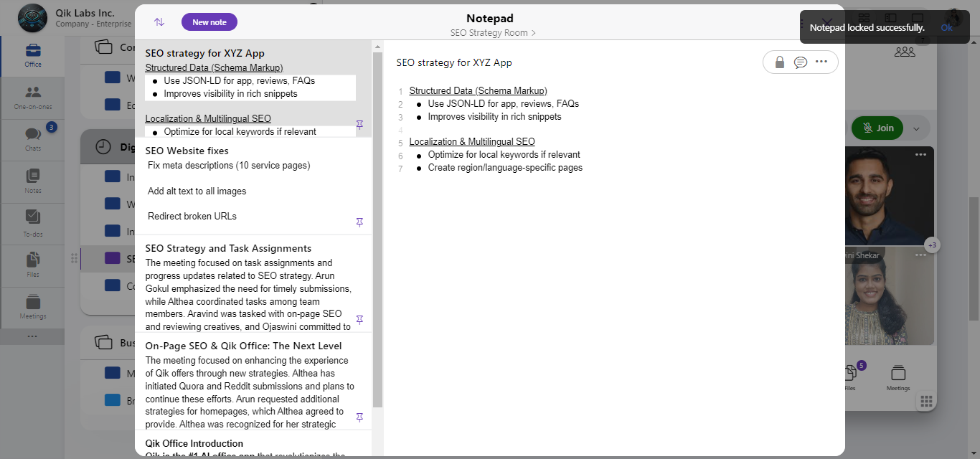Screen dimensions: 980x459
Task: Toggle pin on On-Page SEO & Qik Office note
Action: click(x=360, y=417)
